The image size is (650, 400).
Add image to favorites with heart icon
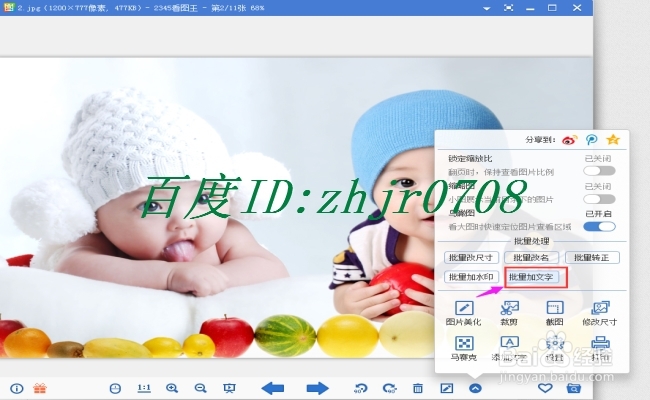(x=545, y=388)
